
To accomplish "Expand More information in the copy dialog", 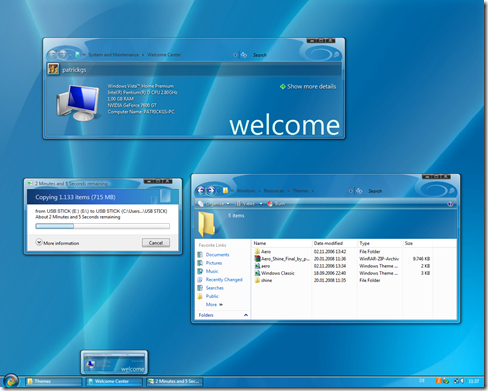I will point(57,243).
